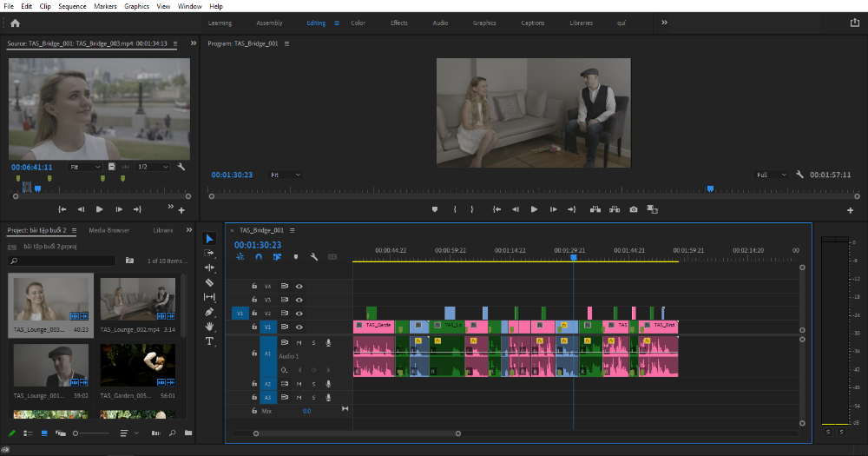Screen dimensions: 868x456
Task: Open Program monitor Fit zoom dropdown
Action: click(x=285, y=175)
